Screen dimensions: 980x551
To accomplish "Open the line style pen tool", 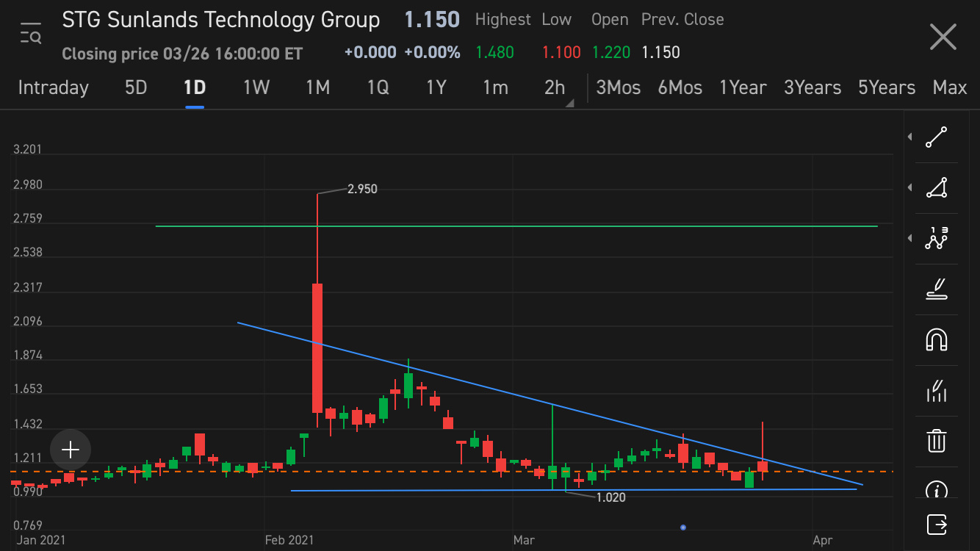I will 936,289.
